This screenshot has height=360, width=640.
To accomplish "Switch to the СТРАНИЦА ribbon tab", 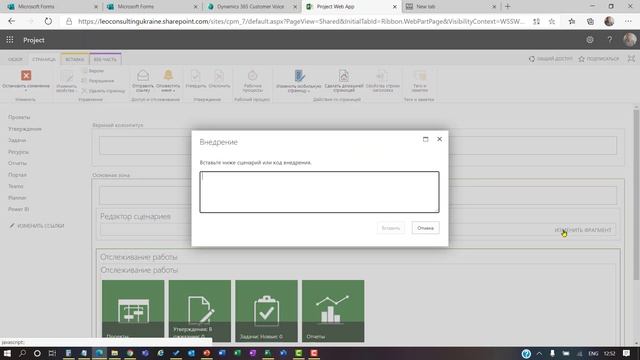I will point(44,59).
